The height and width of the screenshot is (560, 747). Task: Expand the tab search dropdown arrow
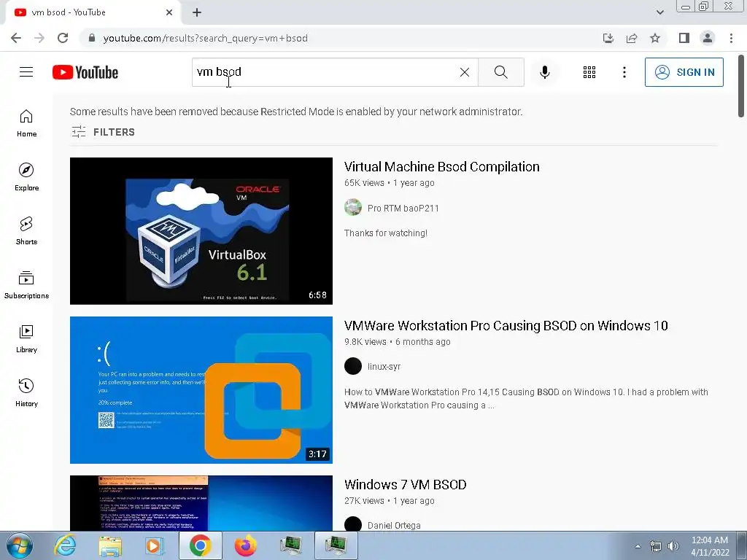[x=659, y=12]
